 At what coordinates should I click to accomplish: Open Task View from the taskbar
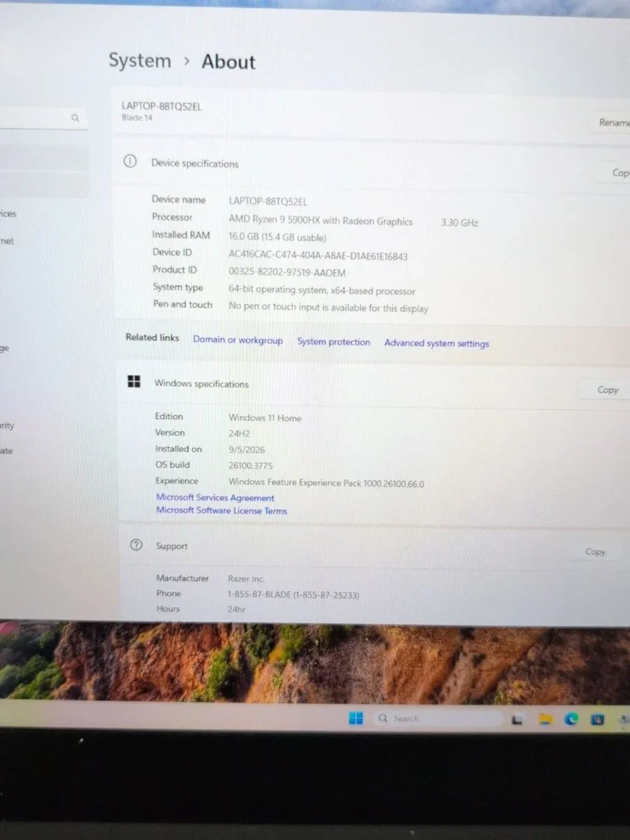coord(517,720)
